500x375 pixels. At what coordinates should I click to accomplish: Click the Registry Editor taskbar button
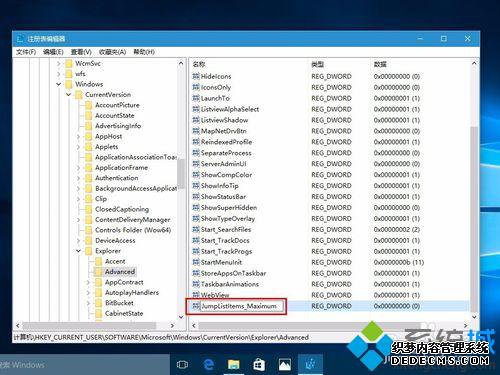coord(310,365)
